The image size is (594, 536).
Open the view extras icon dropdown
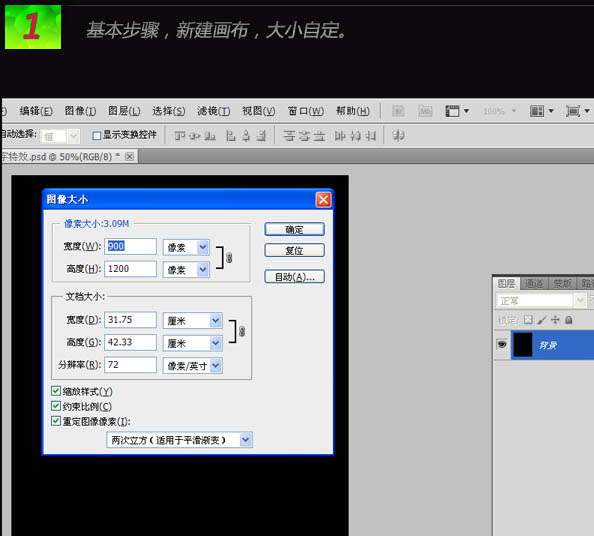point(457,111)
